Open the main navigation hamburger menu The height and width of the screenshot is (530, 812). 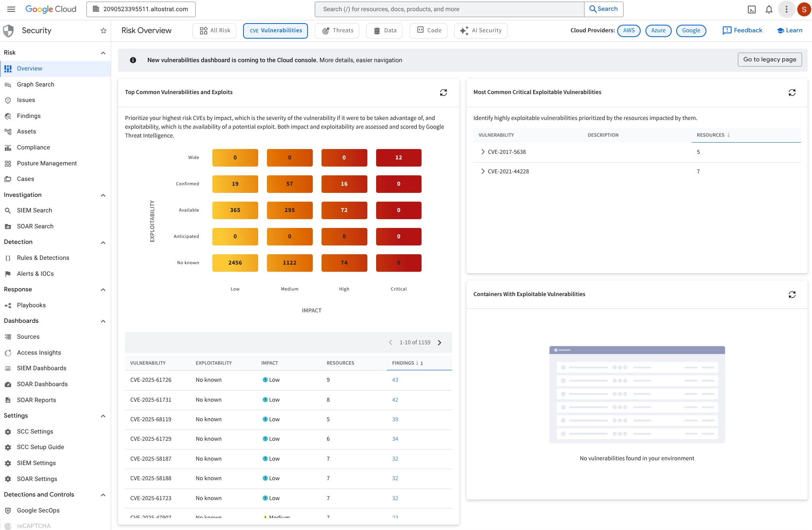coord(11,9)
